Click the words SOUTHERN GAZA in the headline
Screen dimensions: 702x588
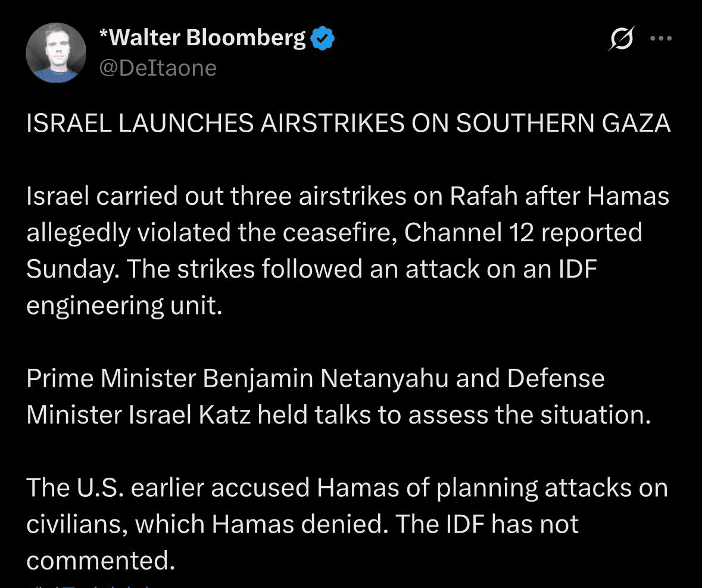pos(563,123)
